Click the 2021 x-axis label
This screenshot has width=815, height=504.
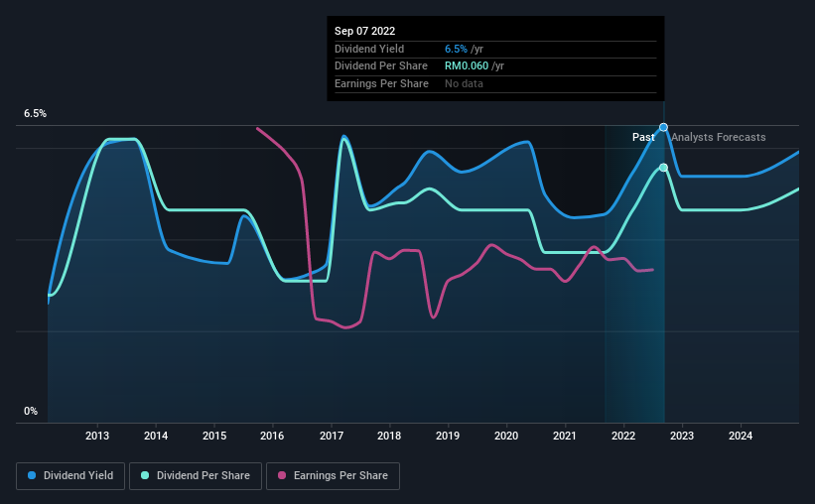pos(565,436)
